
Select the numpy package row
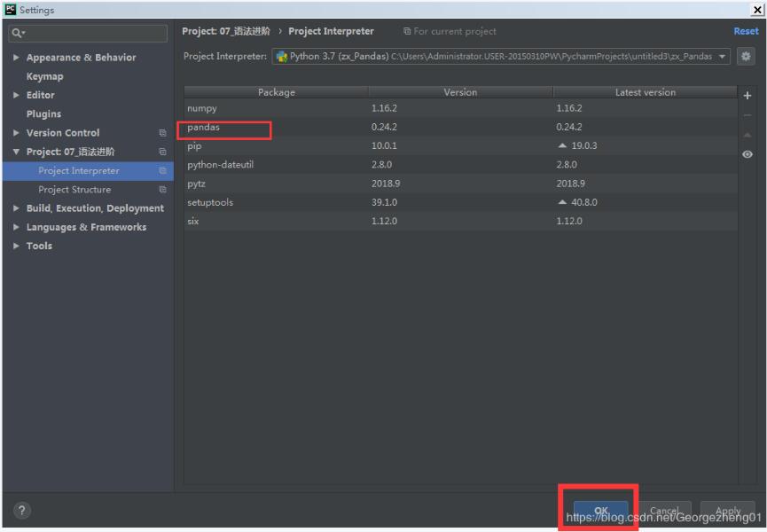click(460, 108)
